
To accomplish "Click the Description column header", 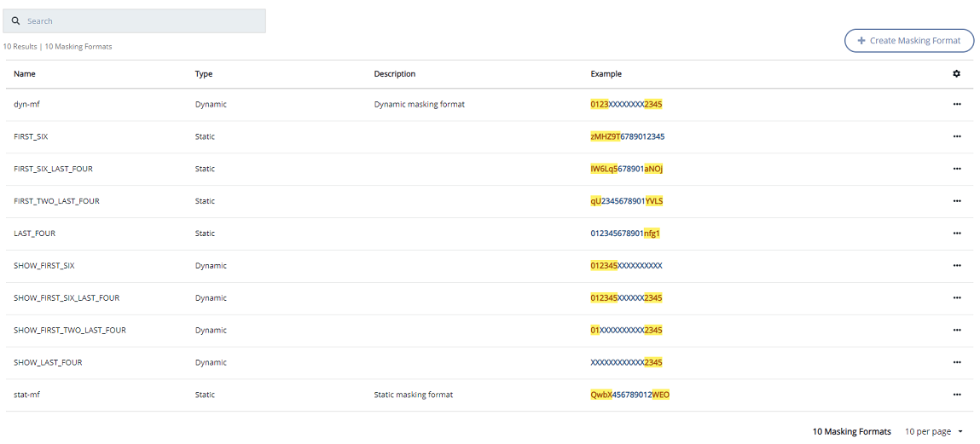I will coord(395,74).
